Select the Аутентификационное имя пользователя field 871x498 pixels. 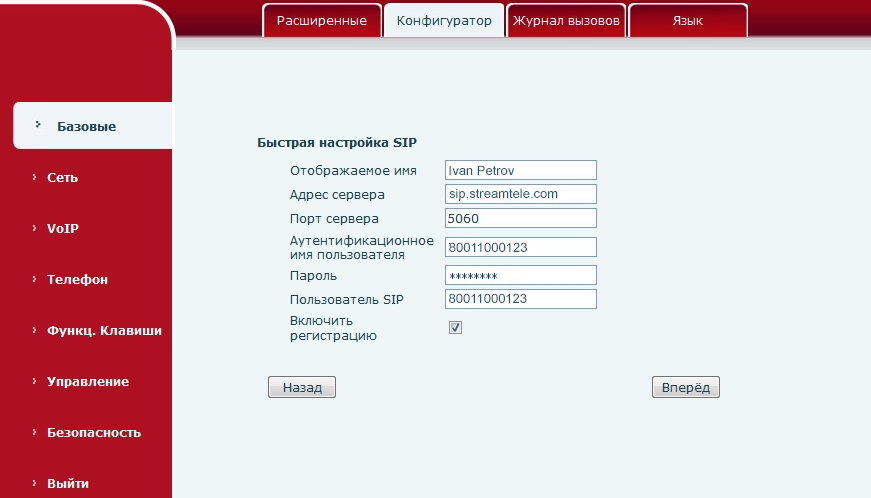coord(520,247)
